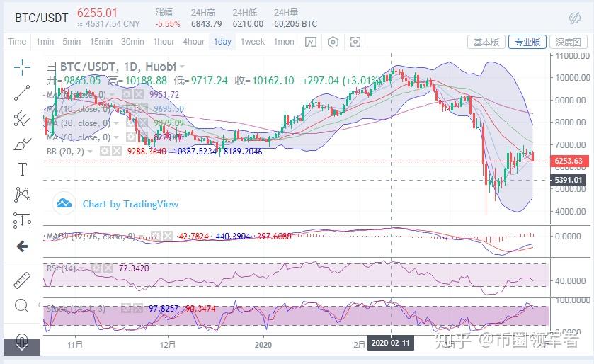Screen dimensions: 594x364
Task: Switch to 1week interval tab
Action: [252, 42]
